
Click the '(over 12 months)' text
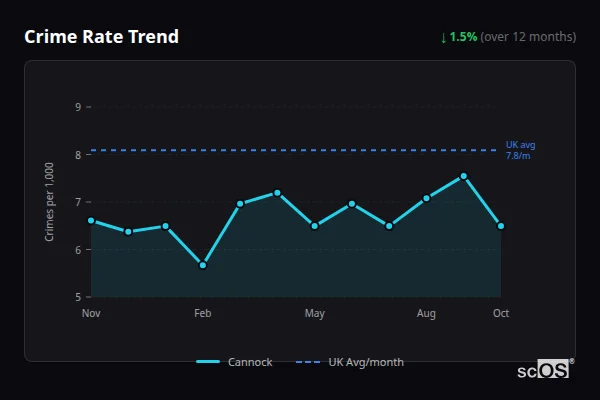click(528, 37)
